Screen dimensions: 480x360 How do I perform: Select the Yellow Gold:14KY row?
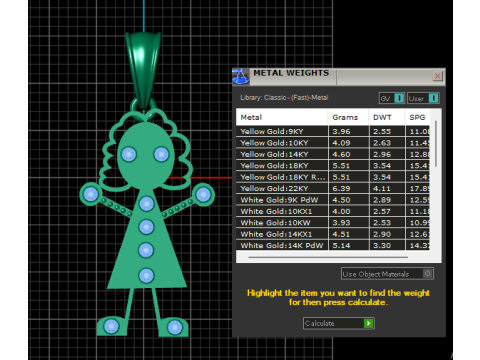(333, 154)
